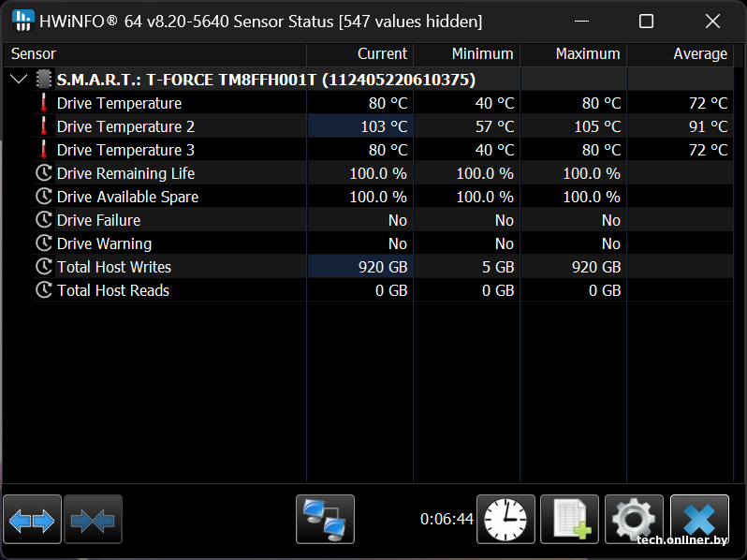
Task: Start logging with the sheet plus button
Action: point(569,520)
